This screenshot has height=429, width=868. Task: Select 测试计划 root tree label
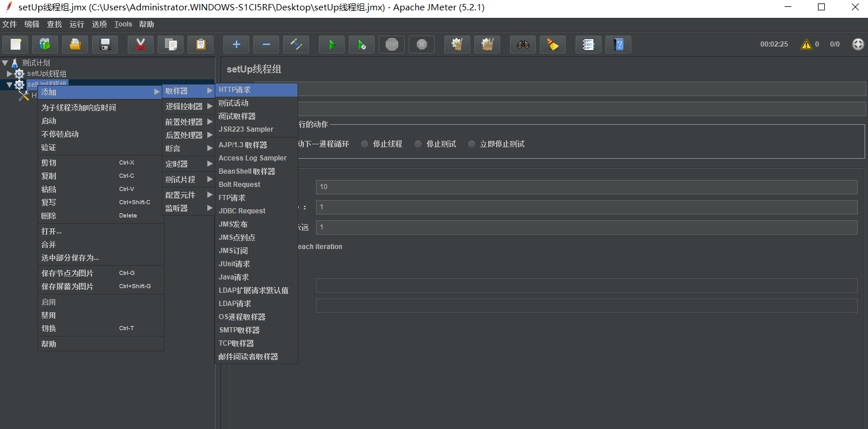[x=36, y=63]
